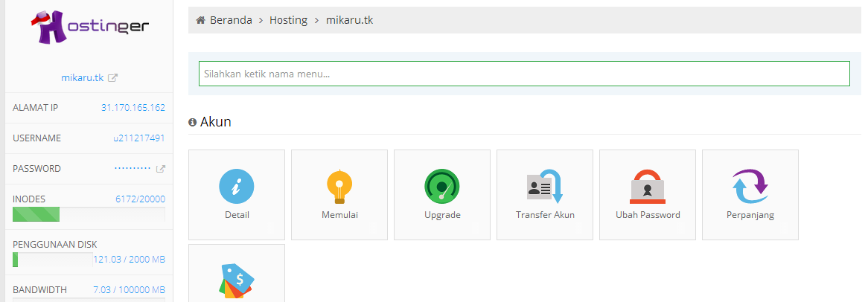Click the USERNAME label
The width and height of the screenshot is (868, 302).
37,138
